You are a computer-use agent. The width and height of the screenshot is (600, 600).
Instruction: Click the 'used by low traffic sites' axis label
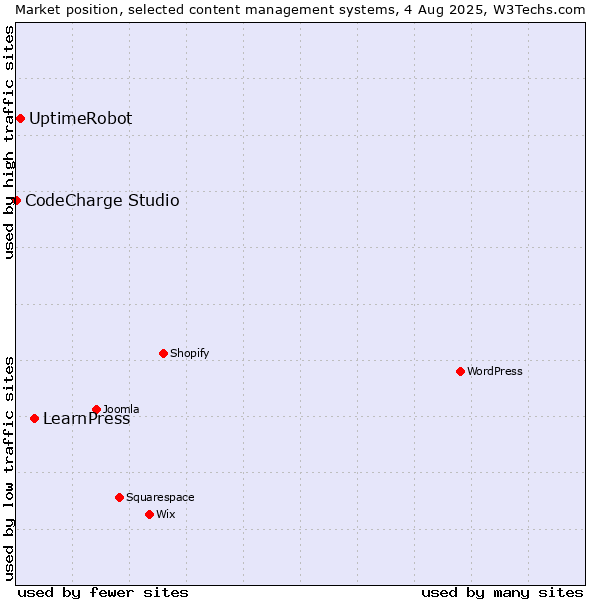[x=9, y=469]
